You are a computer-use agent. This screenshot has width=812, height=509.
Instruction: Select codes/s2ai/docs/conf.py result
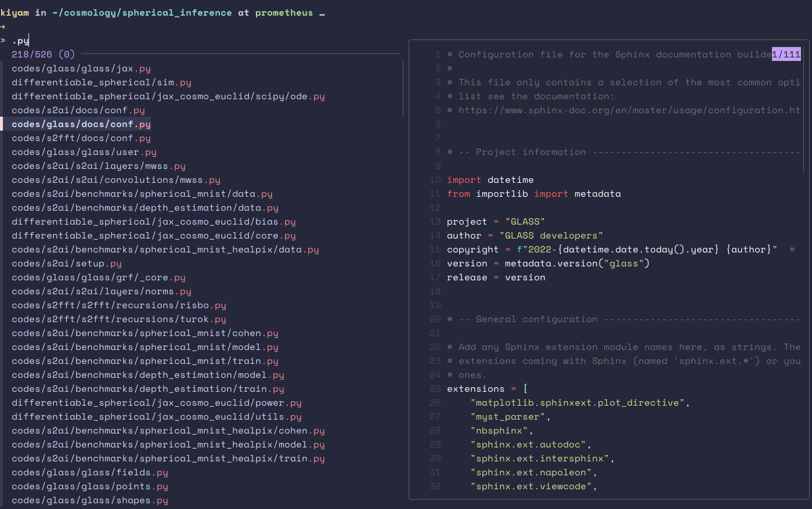click(x=78, y=110)
